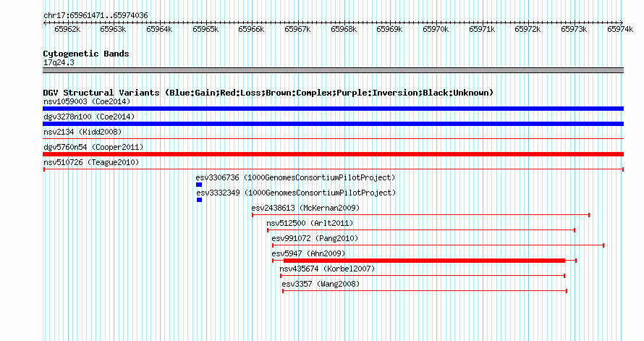644x341 pixels.
Task: Click the dgv5760n54 (Cooper2011) red loss bar
Action: click(x=333, y=154)
